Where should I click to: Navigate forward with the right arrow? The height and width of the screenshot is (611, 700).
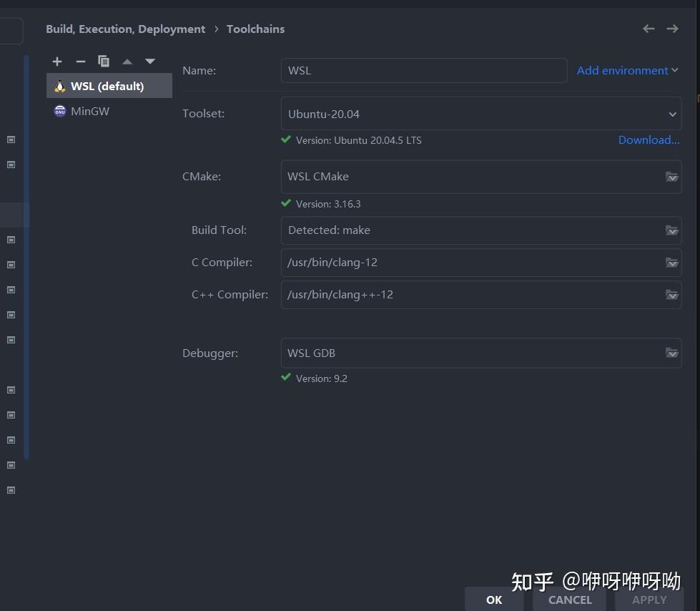tap(672, 29)
